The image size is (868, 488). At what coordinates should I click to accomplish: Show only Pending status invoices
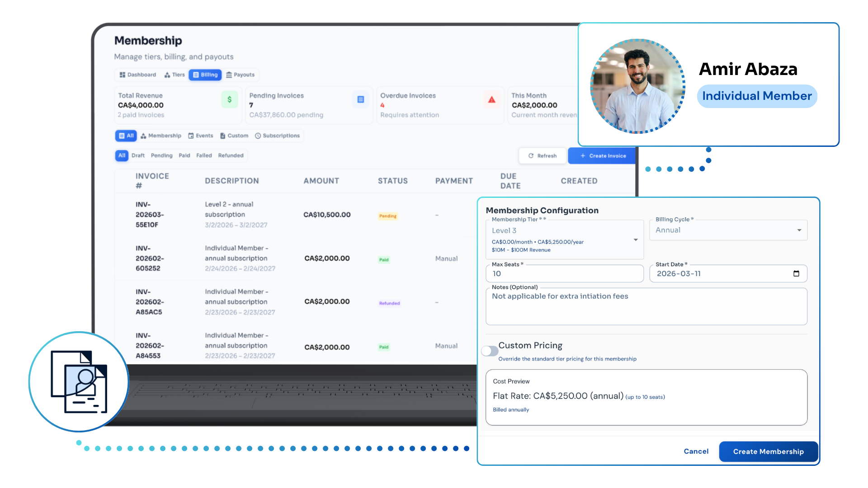point(161,155)
